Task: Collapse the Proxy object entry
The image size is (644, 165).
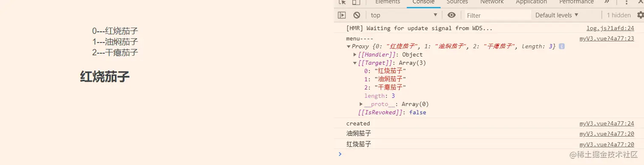Action: (x=349, y=47)
